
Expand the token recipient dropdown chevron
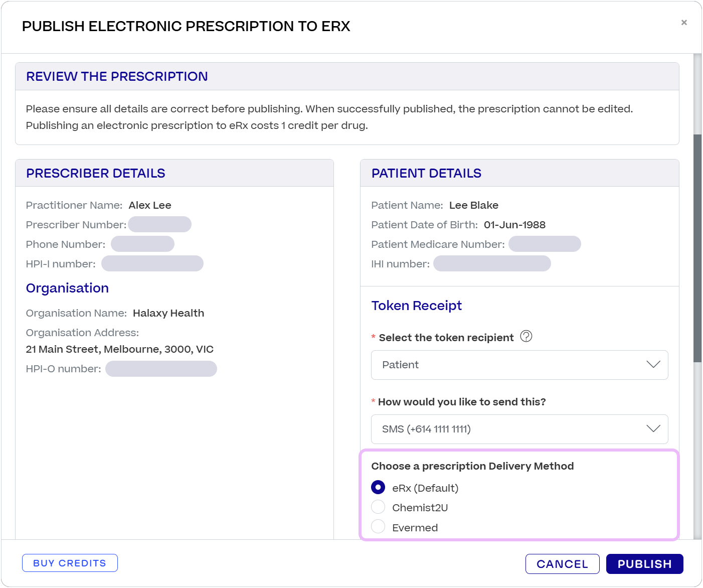pos(653,365)
